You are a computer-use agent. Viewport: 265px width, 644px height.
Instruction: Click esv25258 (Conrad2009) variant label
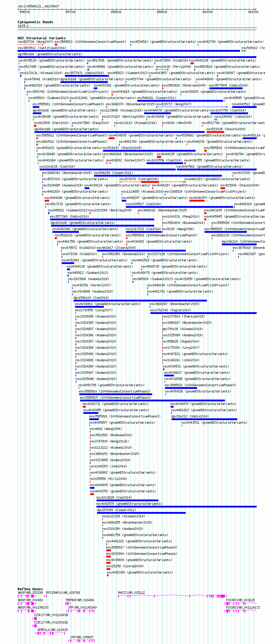[125, 566]
